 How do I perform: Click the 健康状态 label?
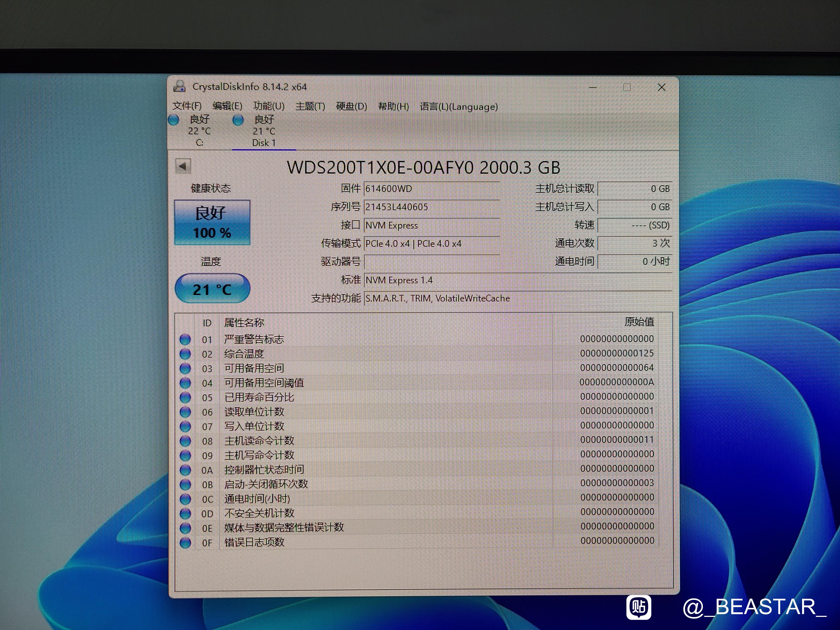pyautogui.click(x=211, y=188)
